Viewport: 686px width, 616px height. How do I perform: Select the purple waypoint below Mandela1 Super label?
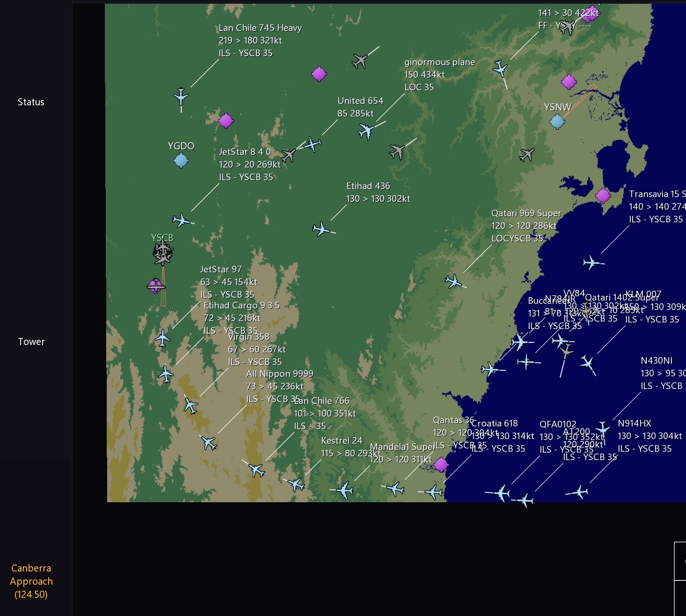pos(441,465)
